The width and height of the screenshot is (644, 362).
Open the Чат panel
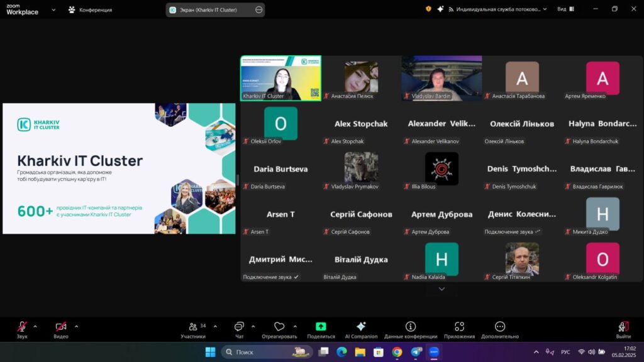click(239, 329)
